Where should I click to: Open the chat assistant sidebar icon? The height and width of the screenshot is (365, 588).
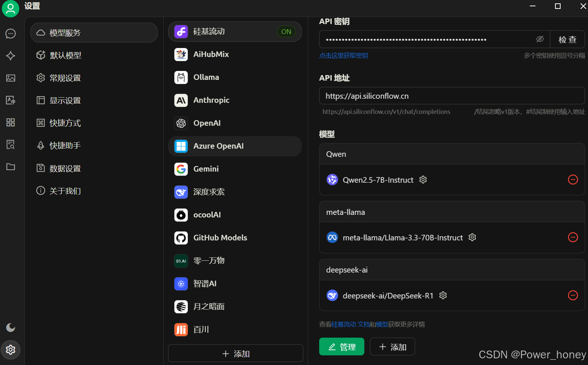coord(11,34)
